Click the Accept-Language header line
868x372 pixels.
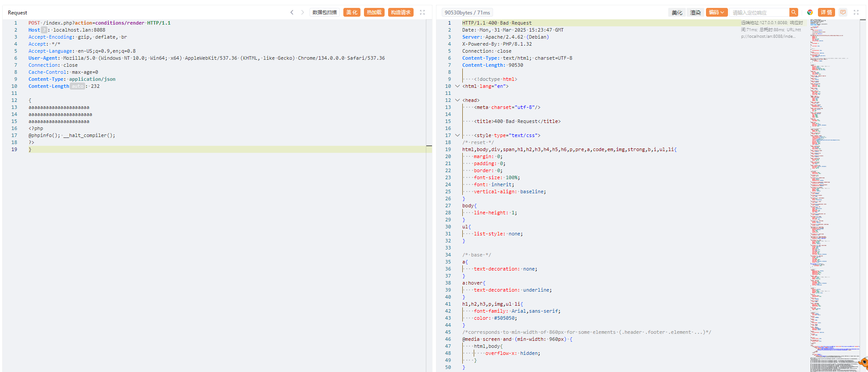pyautogui.click(x=82, y=51)
